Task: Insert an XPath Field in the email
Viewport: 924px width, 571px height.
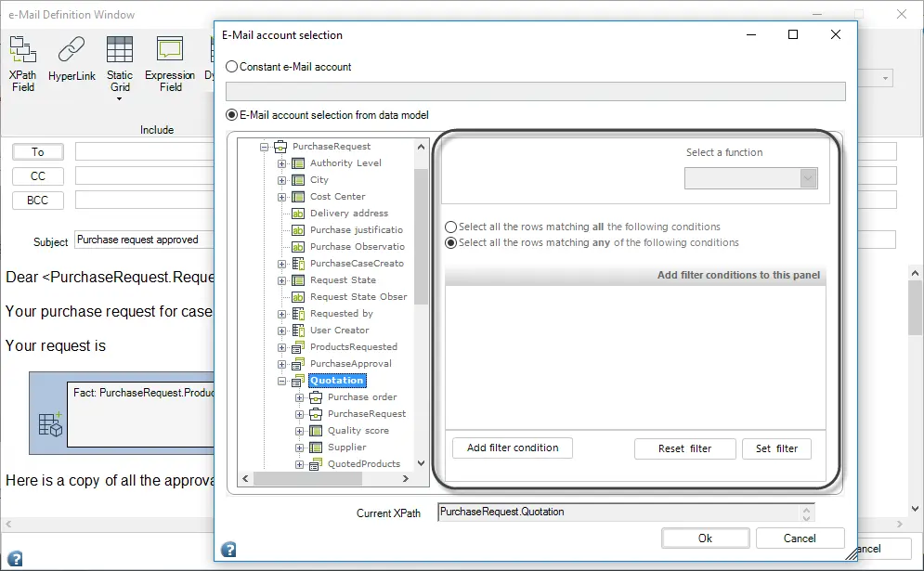Action: (22, 64)
